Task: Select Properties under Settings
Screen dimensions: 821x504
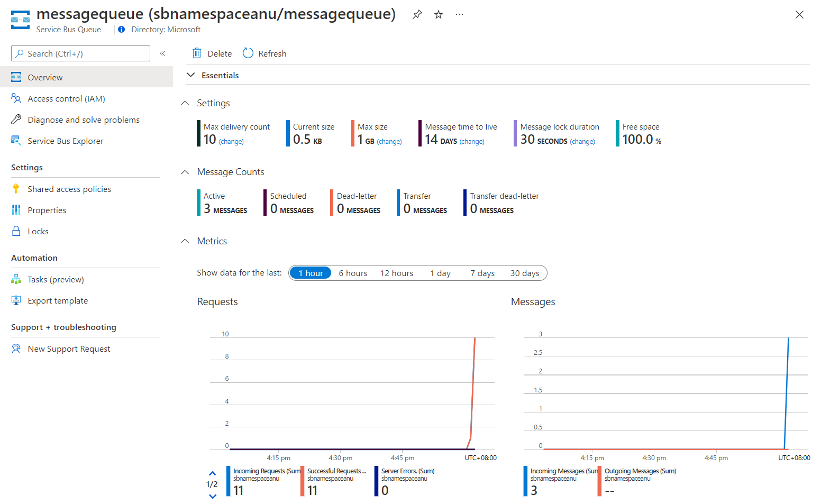Action: (47, 210)
